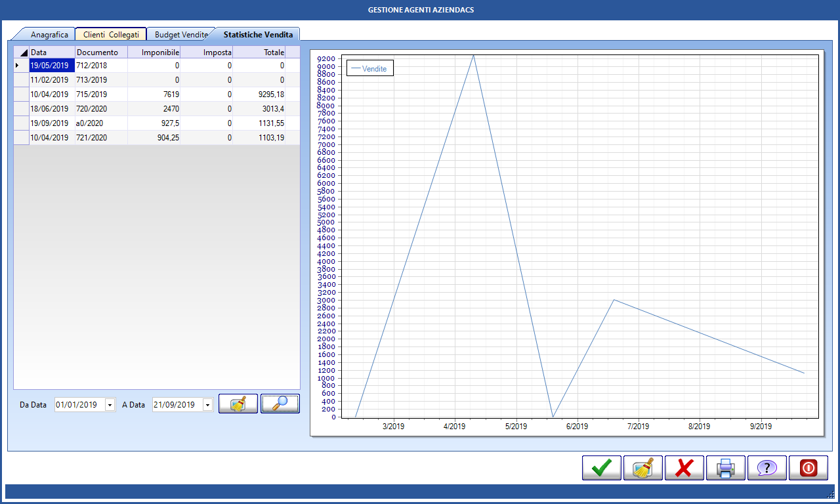Click the Imponibile value 7619

coord(154,94)
